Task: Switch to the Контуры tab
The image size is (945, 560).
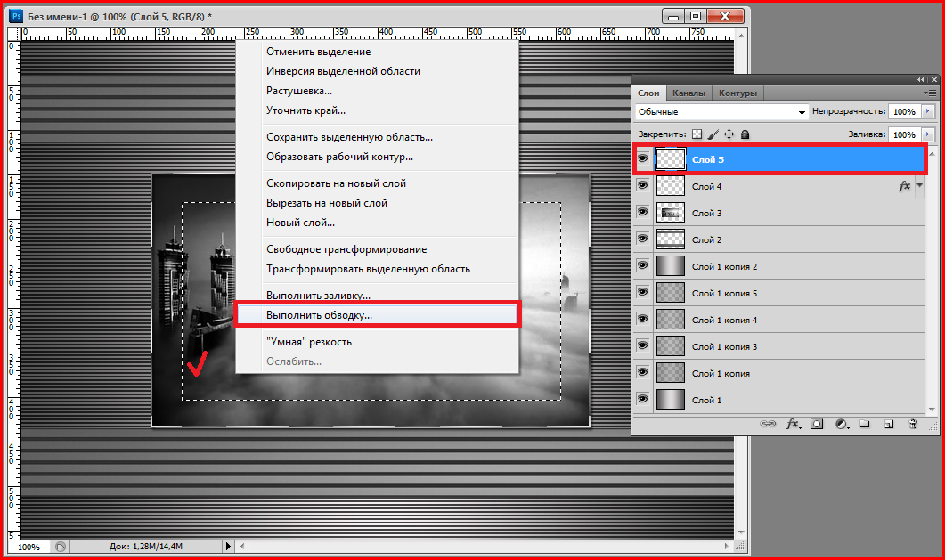Action: 737,93
